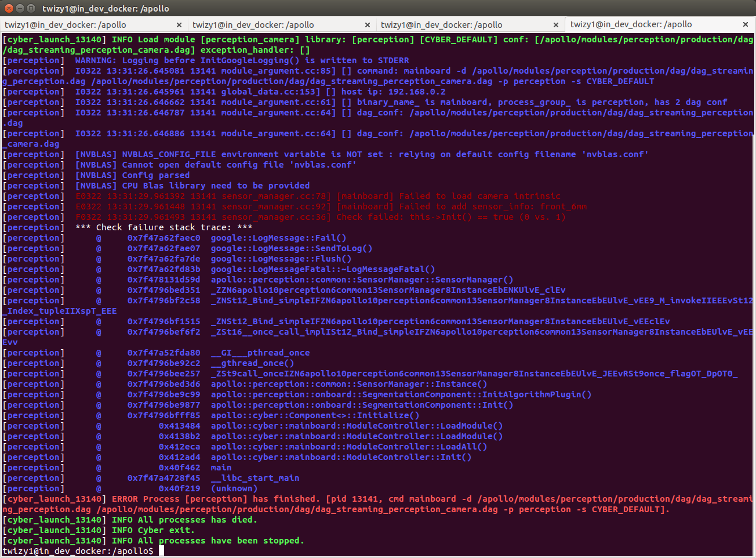Click the 'WARNING: Logging before InitGoogleLogging()' line
This screenshot has height=558, width=756.
click(242, 60)
